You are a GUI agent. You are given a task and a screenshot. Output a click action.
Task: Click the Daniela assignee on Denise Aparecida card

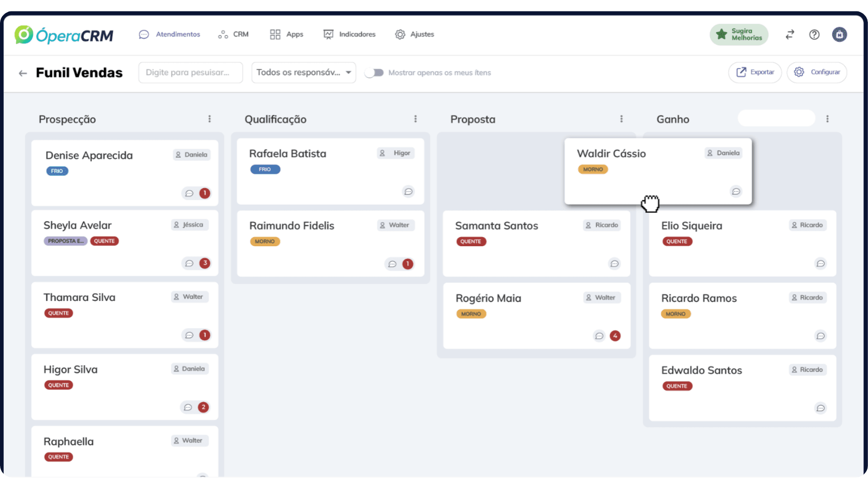tap(192, 155)
